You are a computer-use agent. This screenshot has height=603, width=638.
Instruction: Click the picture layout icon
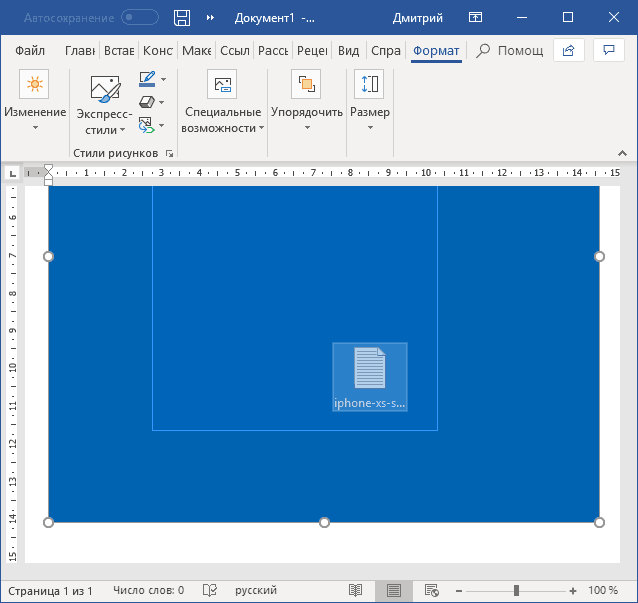pos(146,125)
